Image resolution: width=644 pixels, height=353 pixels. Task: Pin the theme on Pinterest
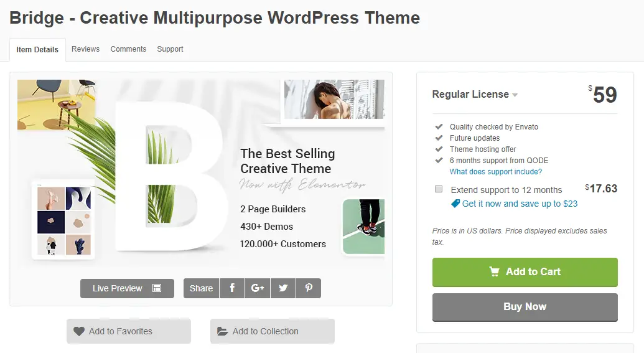click(x=309, y=288)
